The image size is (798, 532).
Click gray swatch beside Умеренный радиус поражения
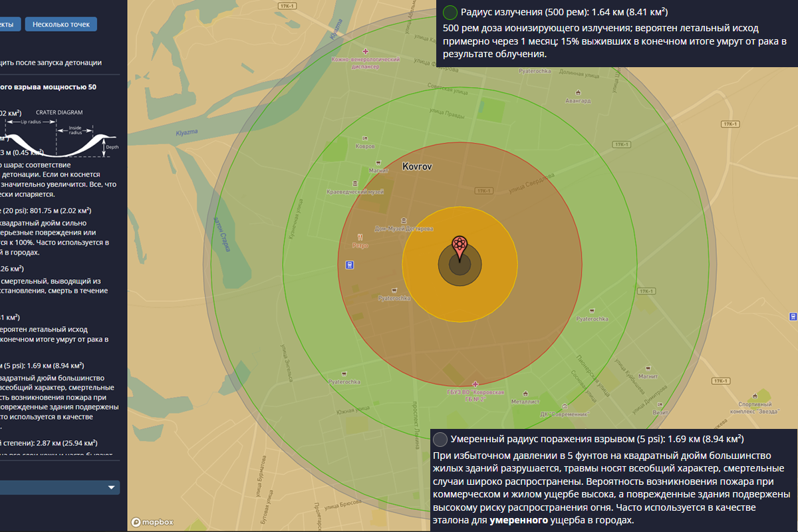pos(440,440)
